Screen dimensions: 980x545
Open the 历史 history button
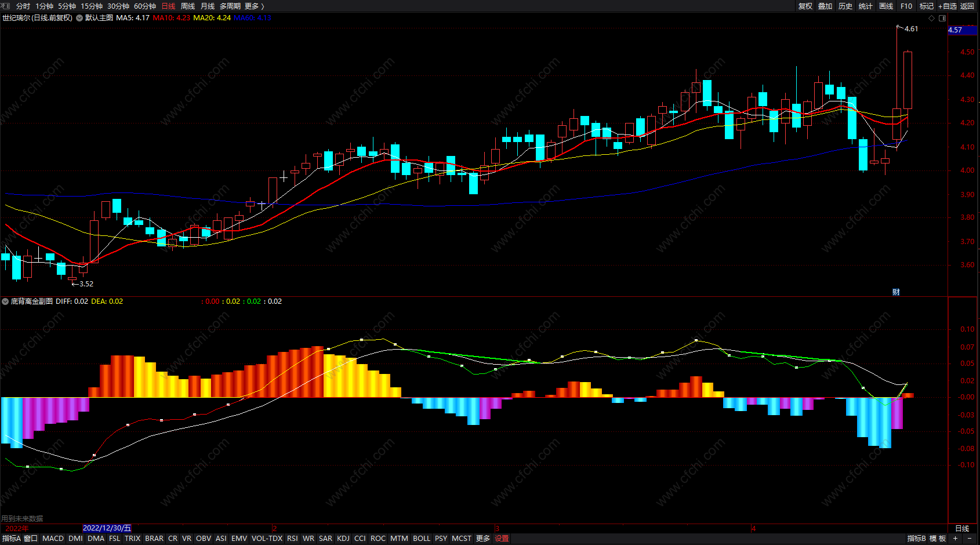tap(845, 6)
